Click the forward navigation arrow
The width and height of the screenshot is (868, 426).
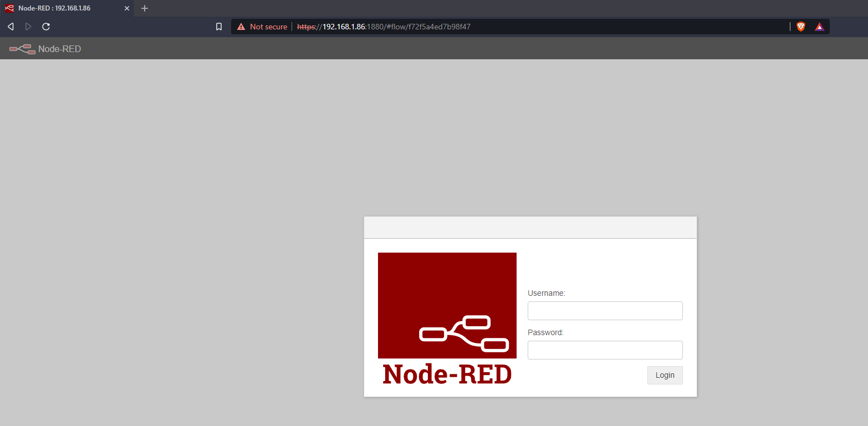[28, 27]
